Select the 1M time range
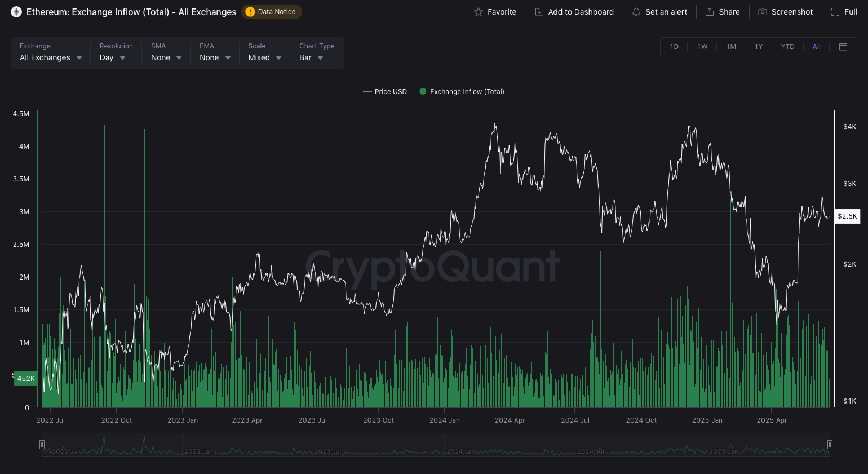Screen dimensions: 868x474 tap(731, 47)
